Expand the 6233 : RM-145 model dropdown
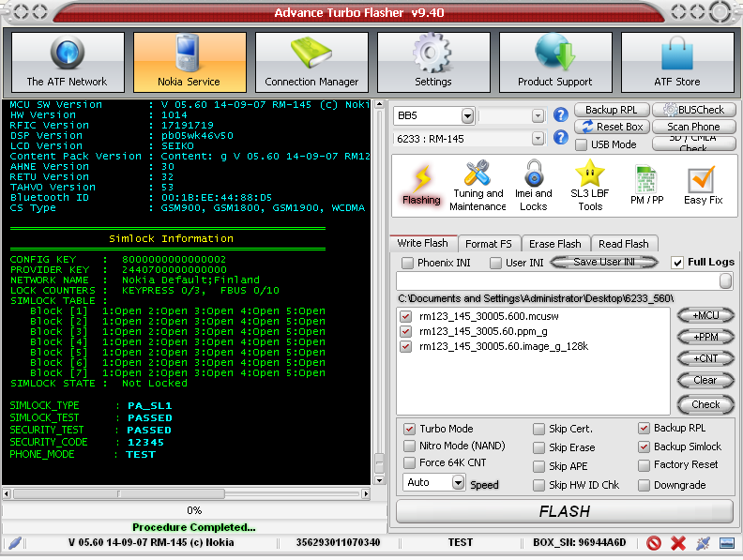This screenshot has width=743, height=560. 538,138
